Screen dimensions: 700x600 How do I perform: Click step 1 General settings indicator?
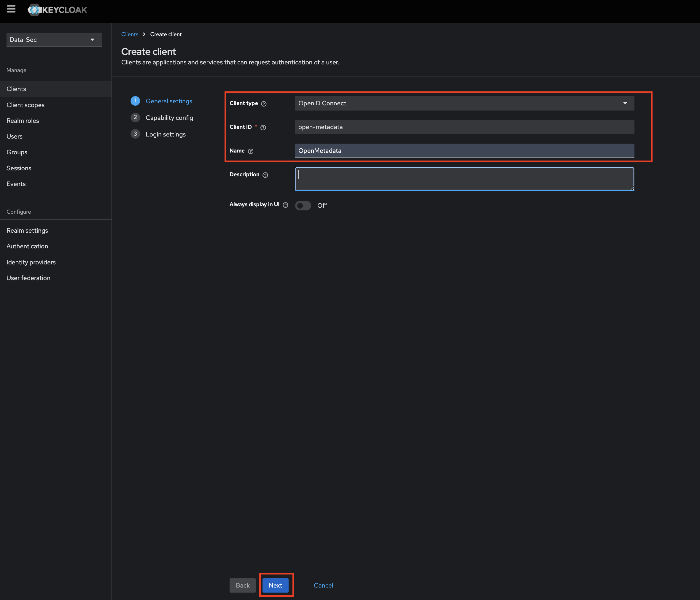tap(135, 101)
